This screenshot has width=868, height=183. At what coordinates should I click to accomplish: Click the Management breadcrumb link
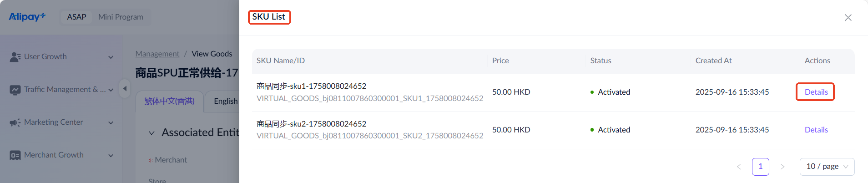point(157,54)
